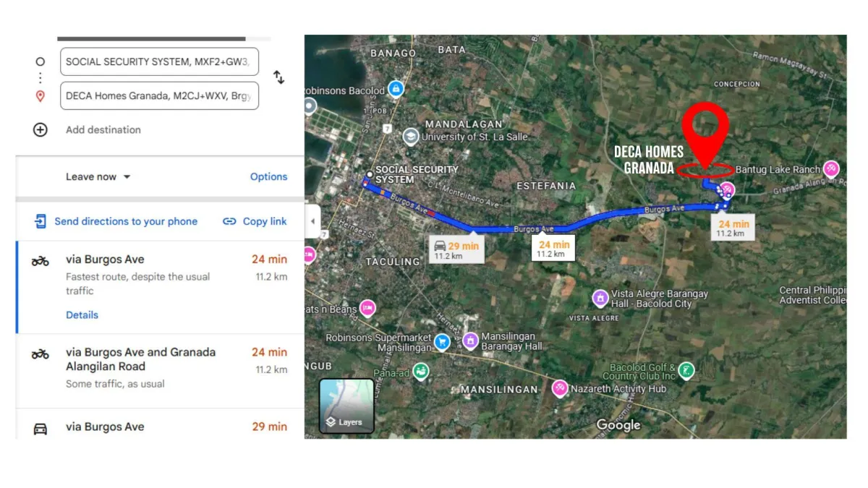Click the Nazareth Activity Hub marker
Screen dimensions: 868x488
[x=560, y=388]
